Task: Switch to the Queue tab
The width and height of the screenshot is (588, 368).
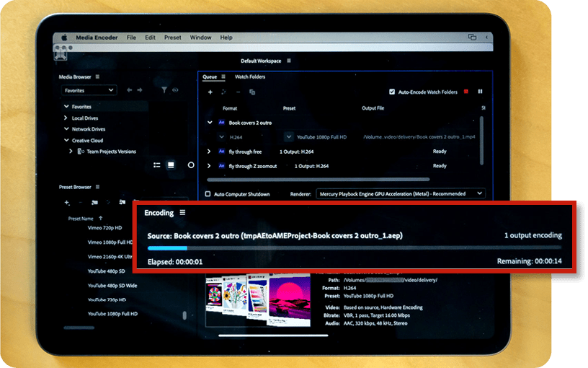Action: (x=210, y=76)
